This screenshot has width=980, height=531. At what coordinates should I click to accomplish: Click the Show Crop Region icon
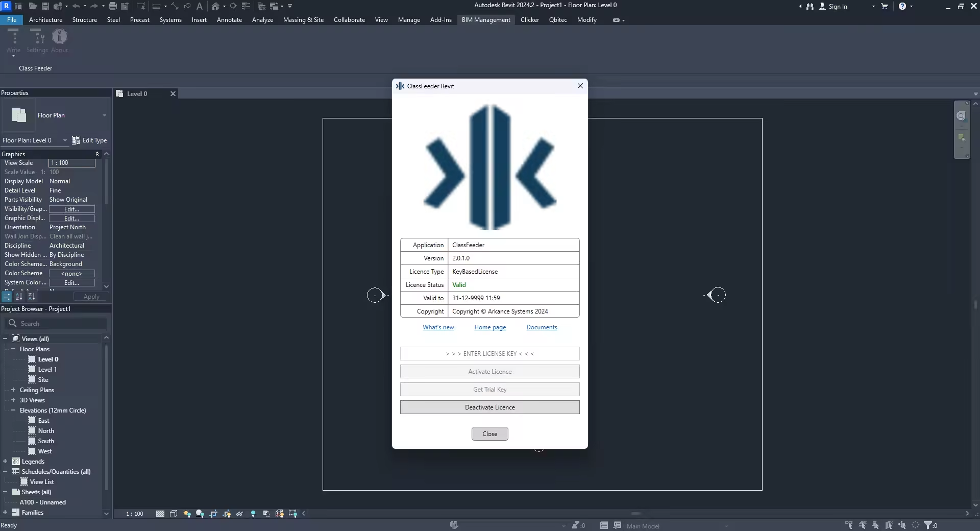tap(227, 514)
